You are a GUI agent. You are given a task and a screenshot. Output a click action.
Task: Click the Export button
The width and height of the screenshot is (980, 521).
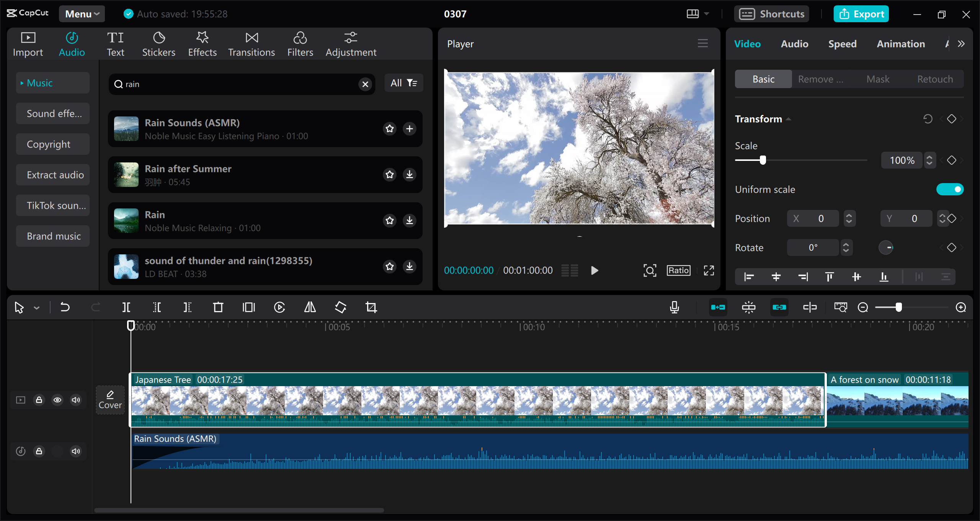[861, 14]
